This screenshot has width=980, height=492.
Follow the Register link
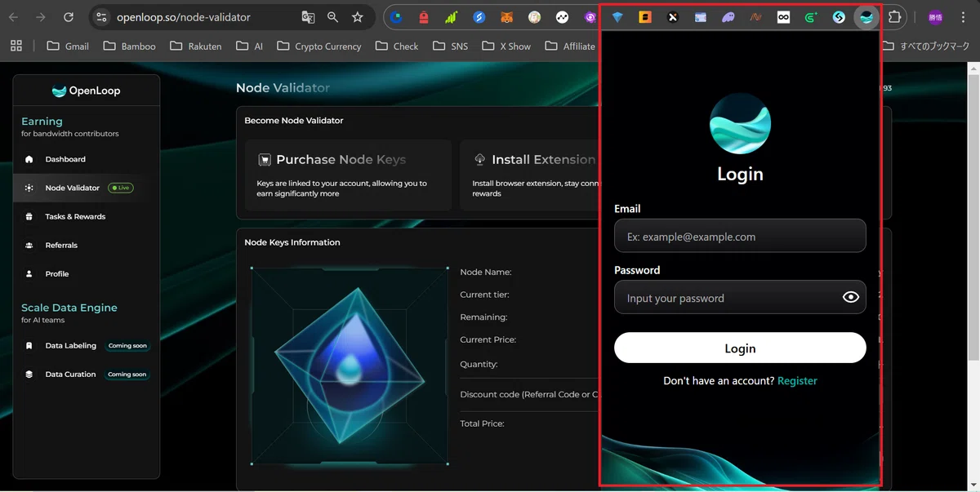(797, 381)
